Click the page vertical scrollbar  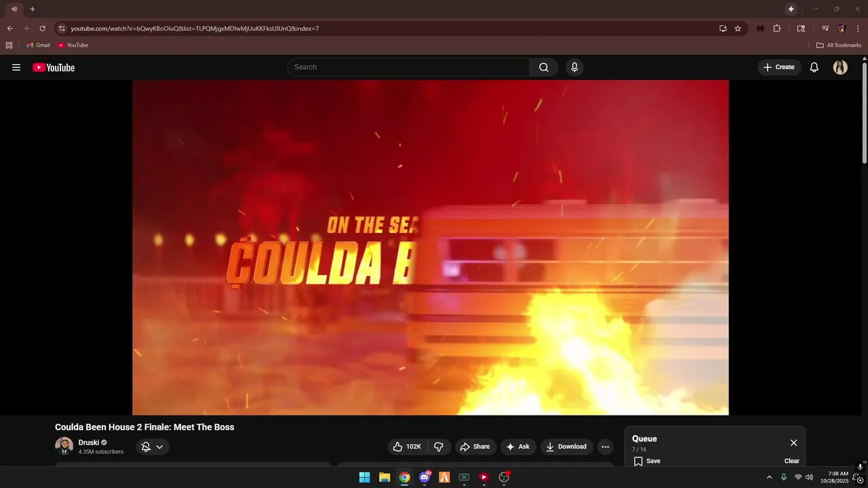(x=865, y=112)
